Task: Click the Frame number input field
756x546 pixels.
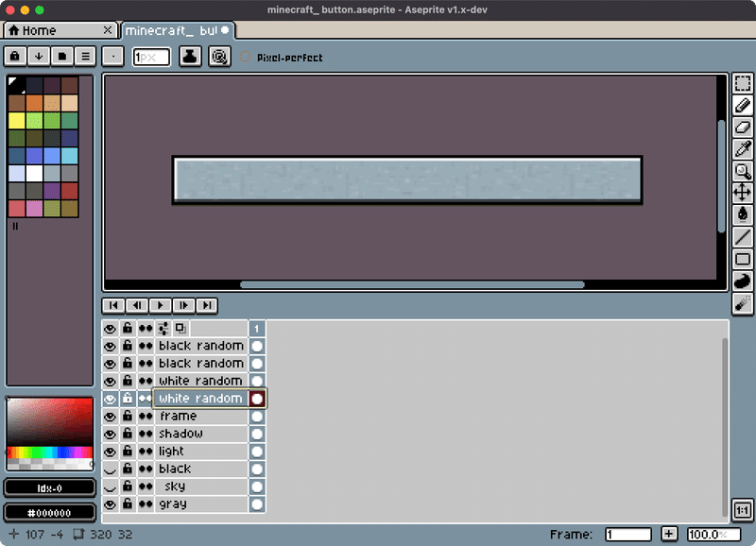Action: 627,534
